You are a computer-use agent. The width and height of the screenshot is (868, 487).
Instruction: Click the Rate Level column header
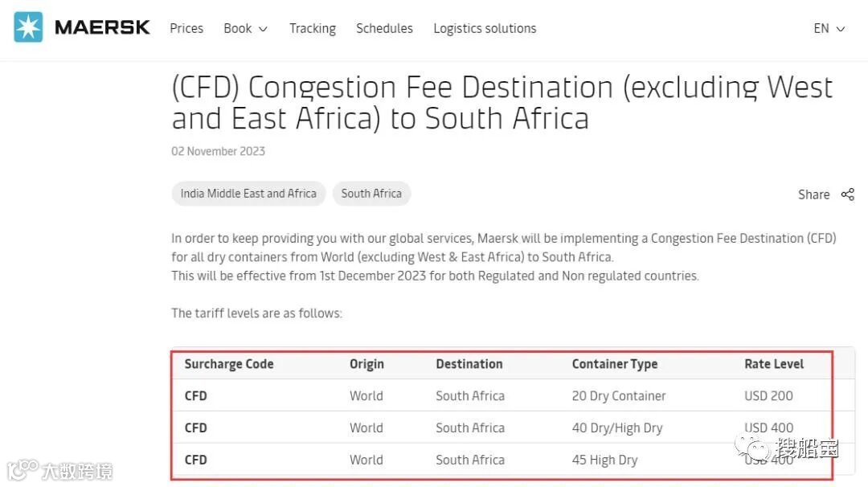click(774, 364)
